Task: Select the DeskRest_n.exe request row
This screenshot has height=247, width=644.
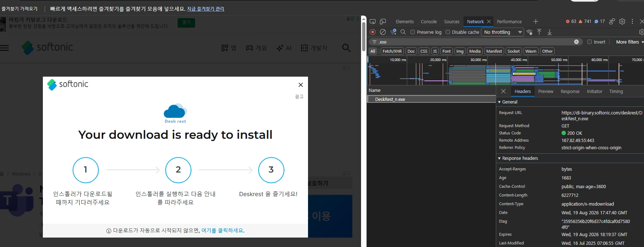Action: (x=432, y=99)
